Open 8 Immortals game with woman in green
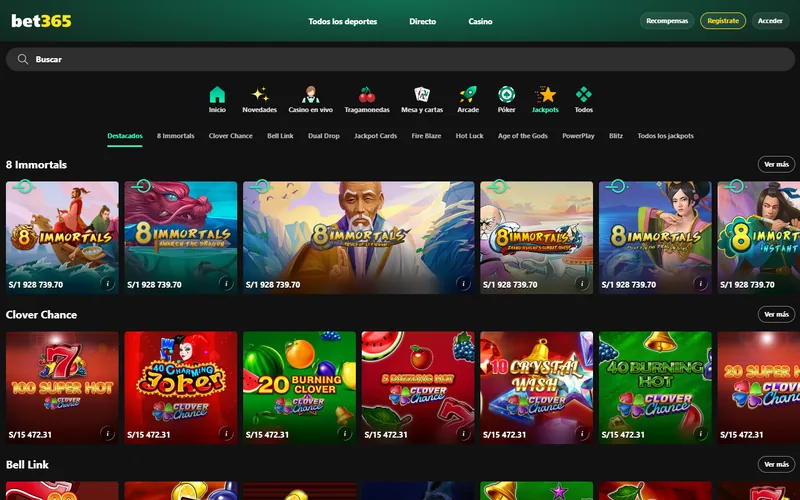This screenshot has width=800, height=500. 655,237
